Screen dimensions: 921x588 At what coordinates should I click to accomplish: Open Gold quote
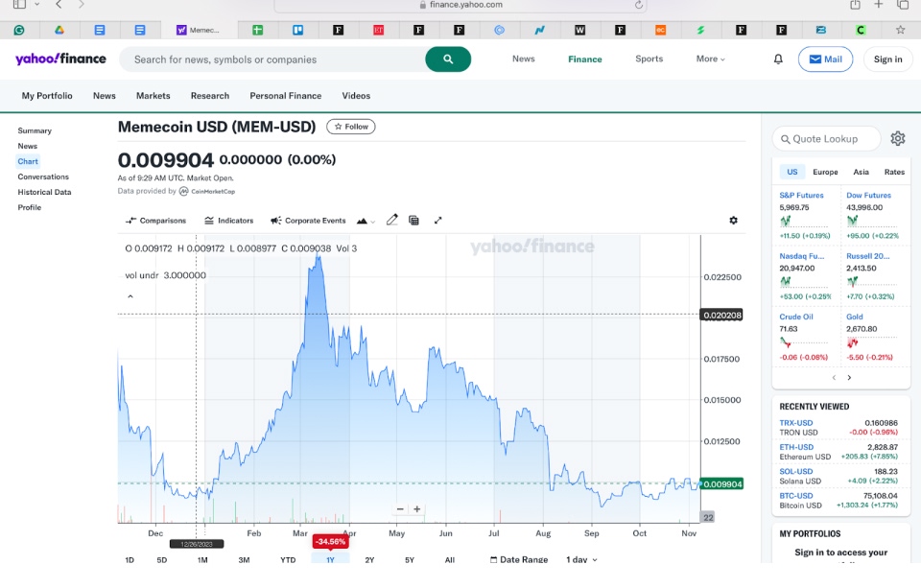(x=855, y=317)
